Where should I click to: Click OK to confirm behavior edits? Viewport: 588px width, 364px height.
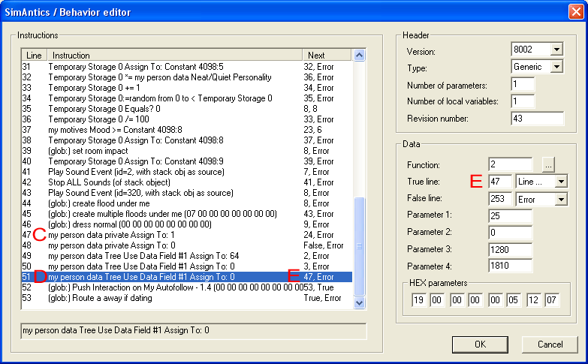tap(480, 344)
